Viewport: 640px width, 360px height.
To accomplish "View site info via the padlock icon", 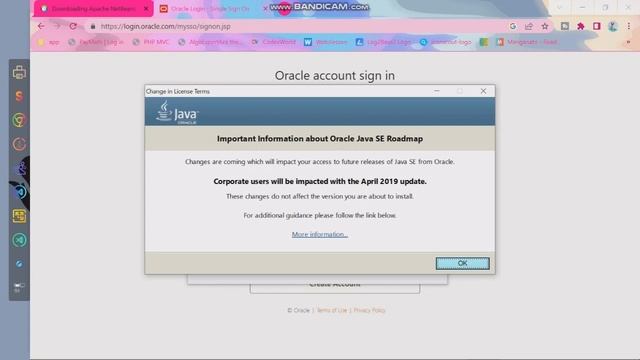I will [x=93, y=26].
